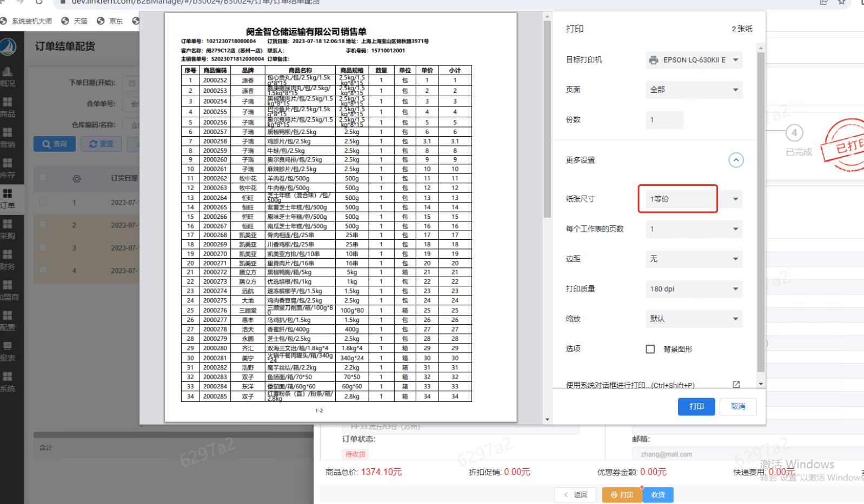Click the 查询 search button
This screenshot has height=504, width=864.
(55, 144)
